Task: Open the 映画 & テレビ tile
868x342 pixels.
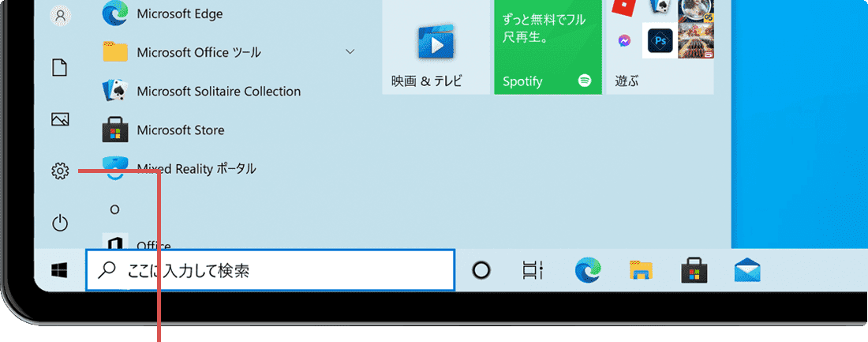Action: point(436,47)
